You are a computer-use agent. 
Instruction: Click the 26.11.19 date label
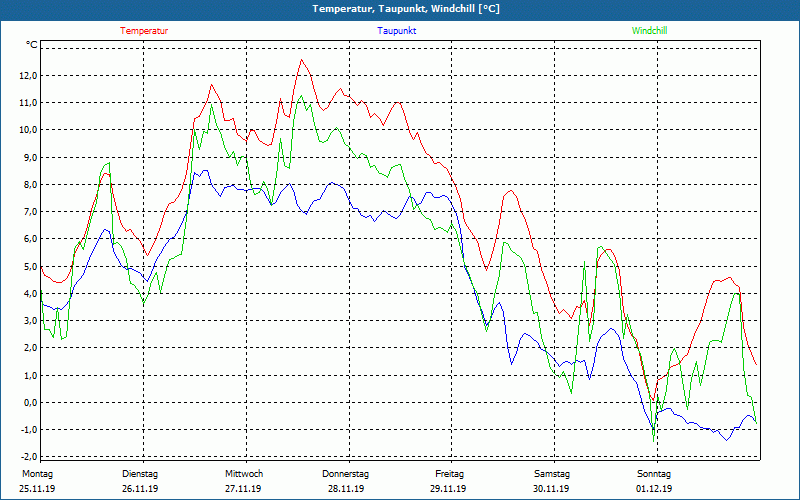(x=140, y=489)
